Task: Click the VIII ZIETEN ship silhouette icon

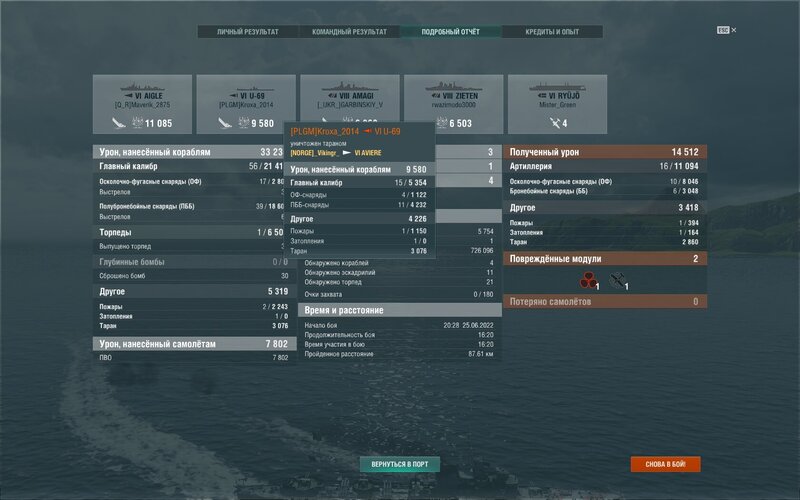Action: 454,87
